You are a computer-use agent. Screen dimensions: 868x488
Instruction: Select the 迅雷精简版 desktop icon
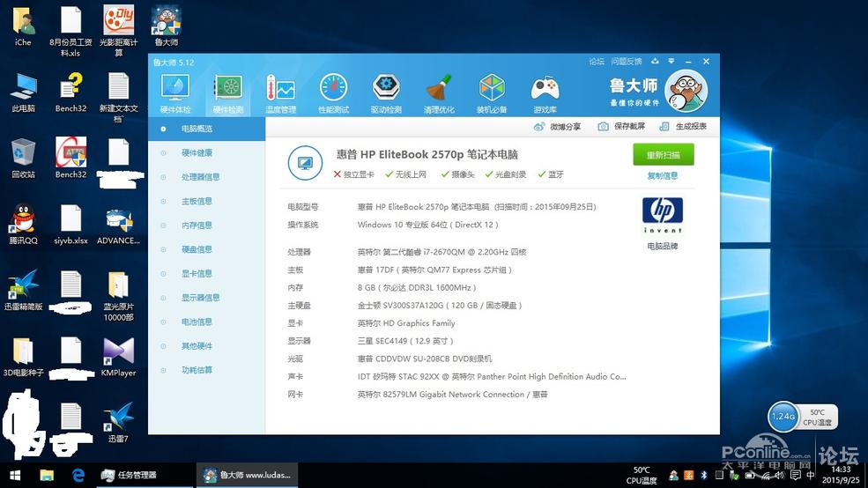point(23,291)
